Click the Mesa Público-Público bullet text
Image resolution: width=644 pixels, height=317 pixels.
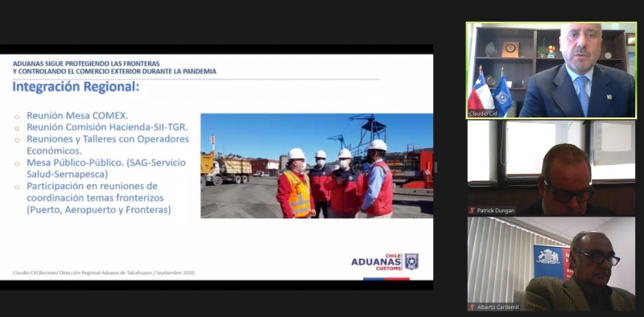pos(106,168)
